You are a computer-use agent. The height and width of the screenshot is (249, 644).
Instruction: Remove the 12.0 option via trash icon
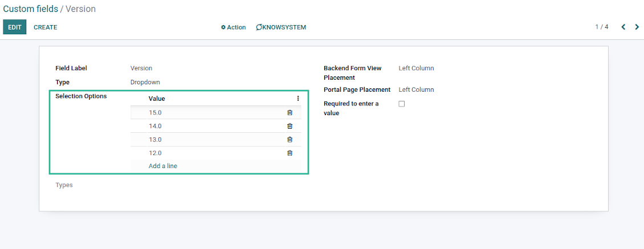[x=290, y=153]
